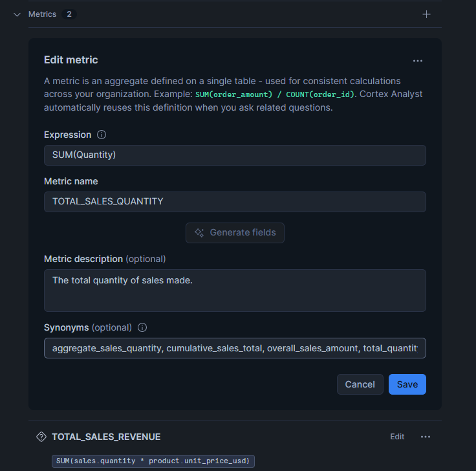Select the Synonyms input field
The width and height of the screenshot is (476, 471).
point(235,348)
